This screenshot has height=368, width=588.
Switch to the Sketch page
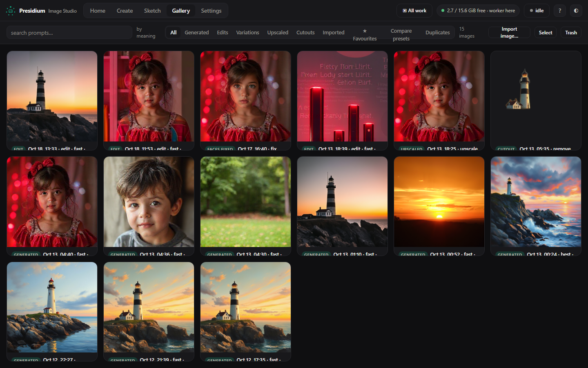tap(152, 11)
